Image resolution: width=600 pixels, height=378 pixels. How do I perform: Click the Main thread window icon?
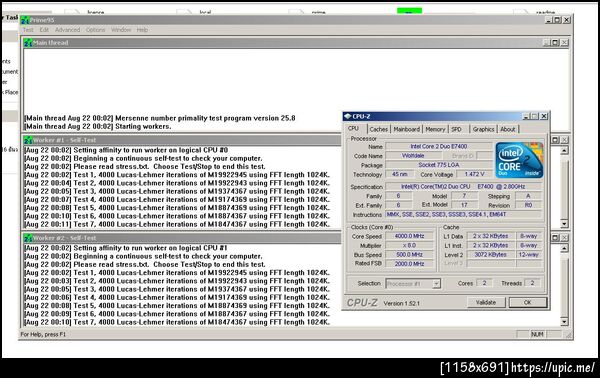click(28, 43)
